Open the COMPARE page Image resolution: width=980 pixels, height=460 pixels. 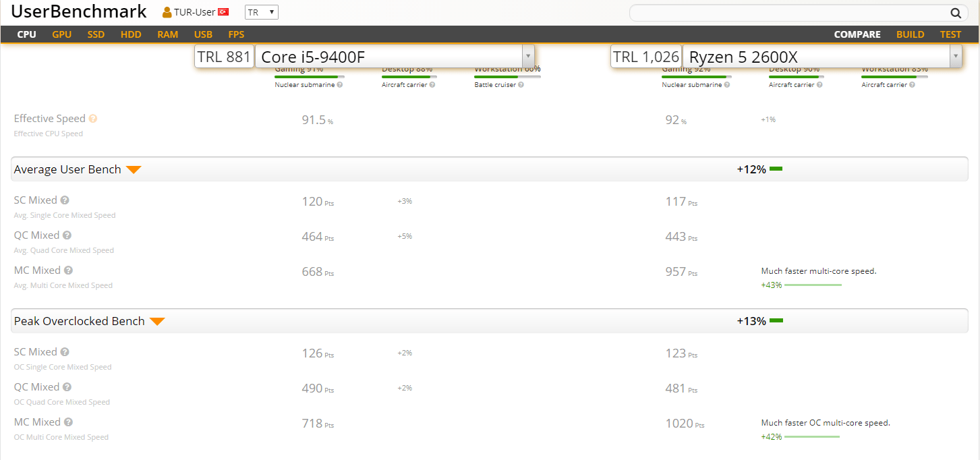857,34
